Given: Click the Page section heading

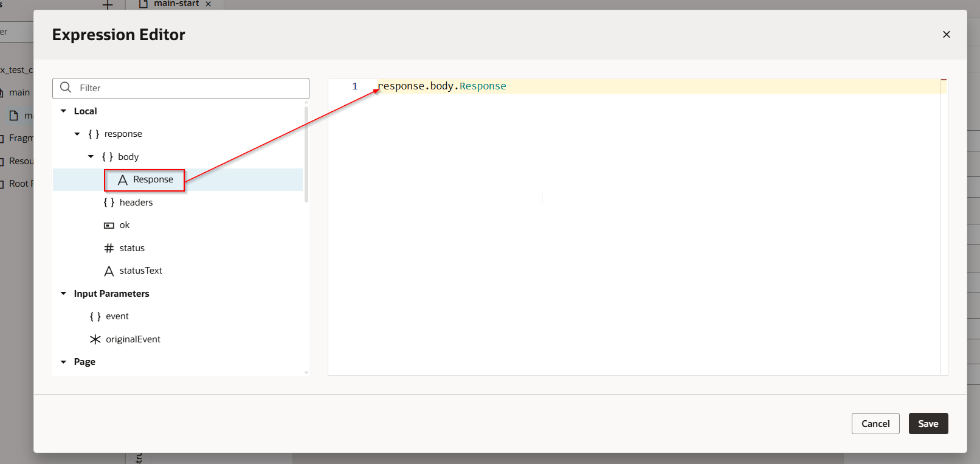Looking at the screenshot, I should [85, 362].
